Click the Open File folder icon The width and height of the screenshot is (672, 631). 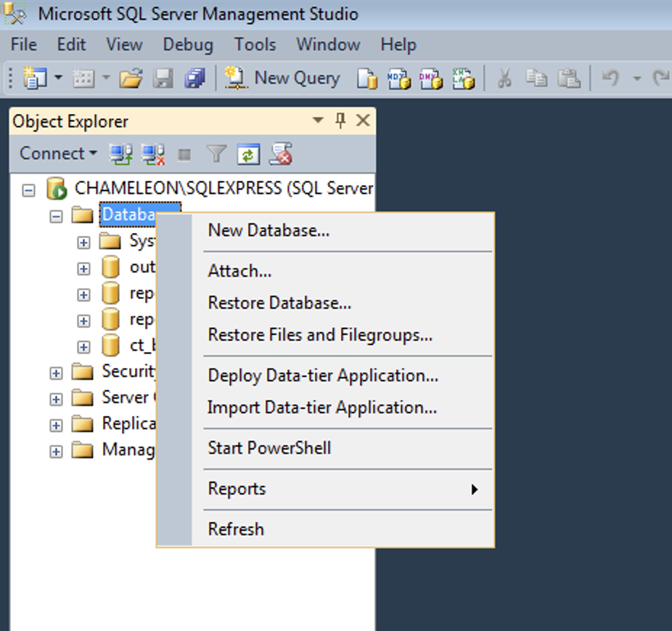pyautogui.click(x=131, y=78)
